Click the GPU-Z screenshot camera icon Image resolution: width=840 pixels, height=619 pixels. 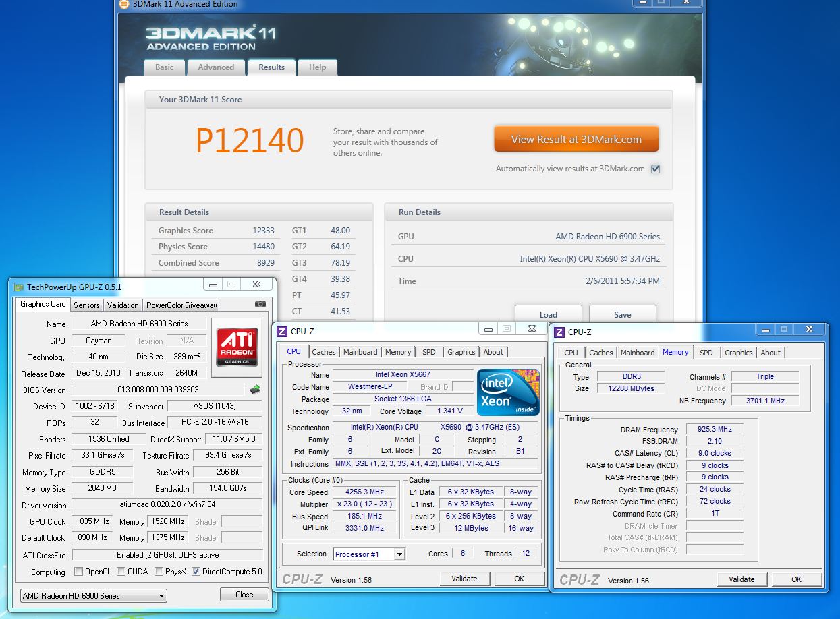tap(260, 304)
